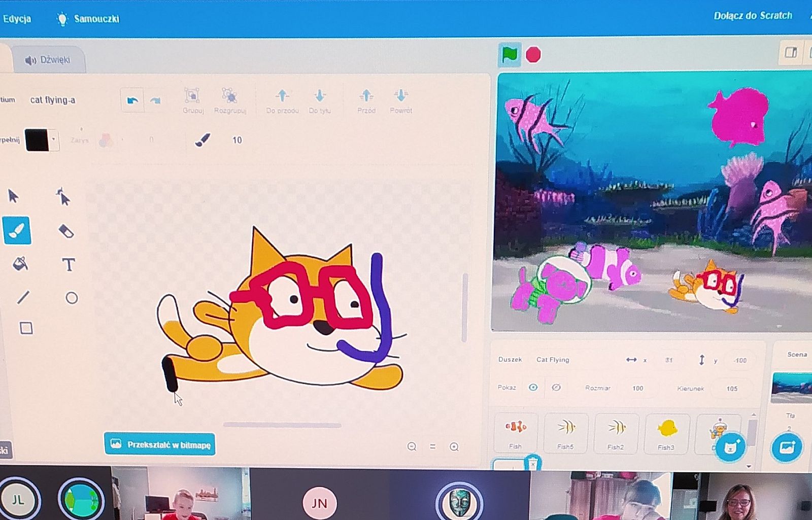
Task: Select the Fish5 sprite thumbnail
Action: pyautogui.click(x=566, y=433)
